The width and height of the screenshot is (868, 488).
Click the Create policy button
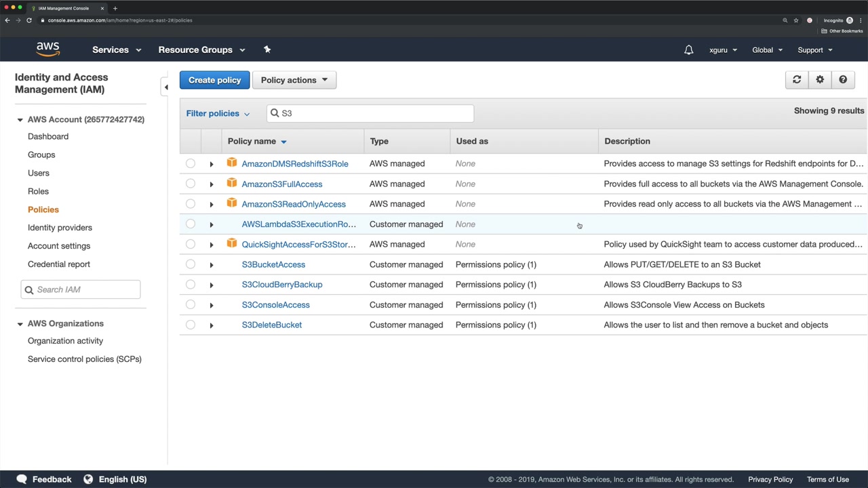[x=214, y=80]
